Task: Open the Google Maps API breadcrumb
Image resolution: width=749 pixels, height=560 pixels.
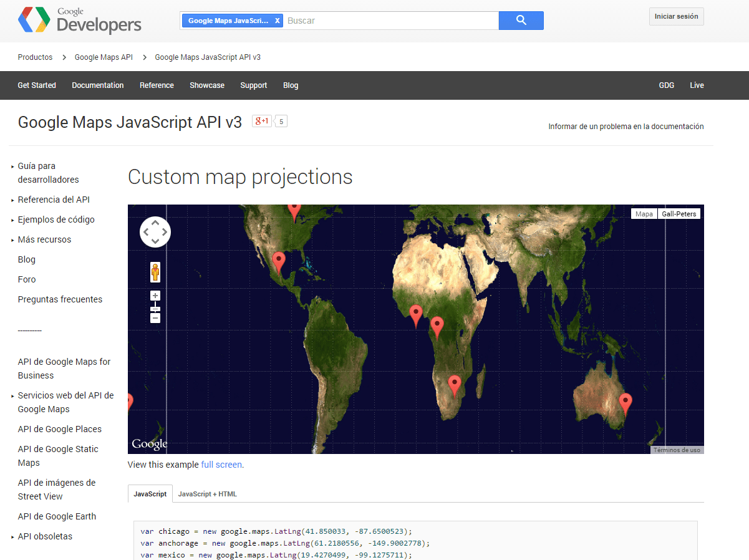Action: point(104,57)
